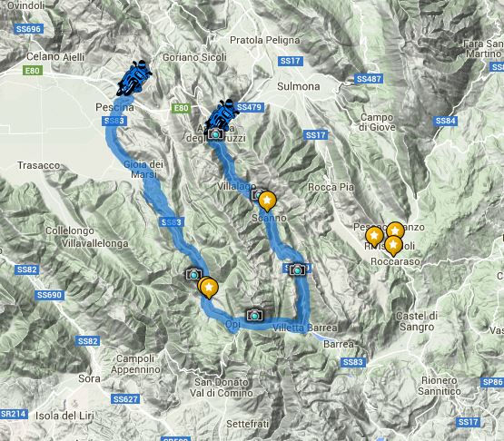Click the Castel di Sangro label
The height and width of the screenshot is (441, 504).
click(x=417, y=321)
